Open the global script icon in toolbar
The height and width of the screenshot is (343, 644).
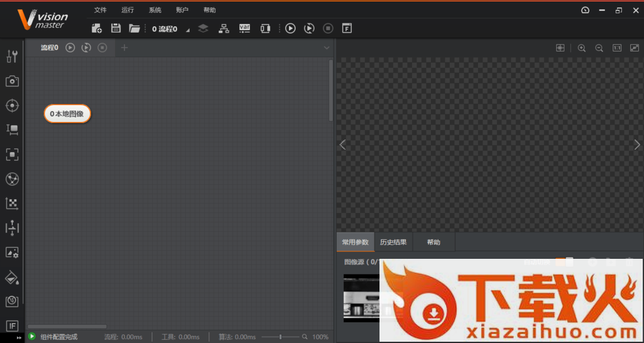click(x=265, y=28)
